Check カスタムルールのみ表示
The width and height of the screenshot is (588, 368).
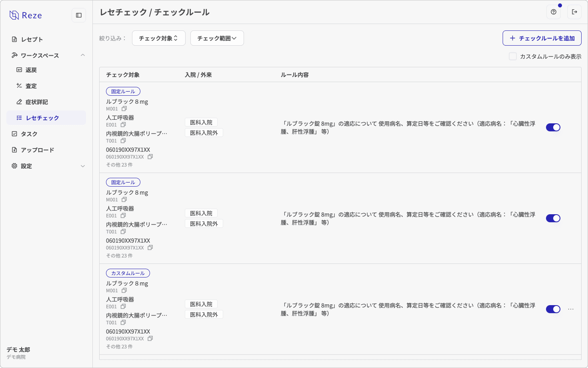513,56
